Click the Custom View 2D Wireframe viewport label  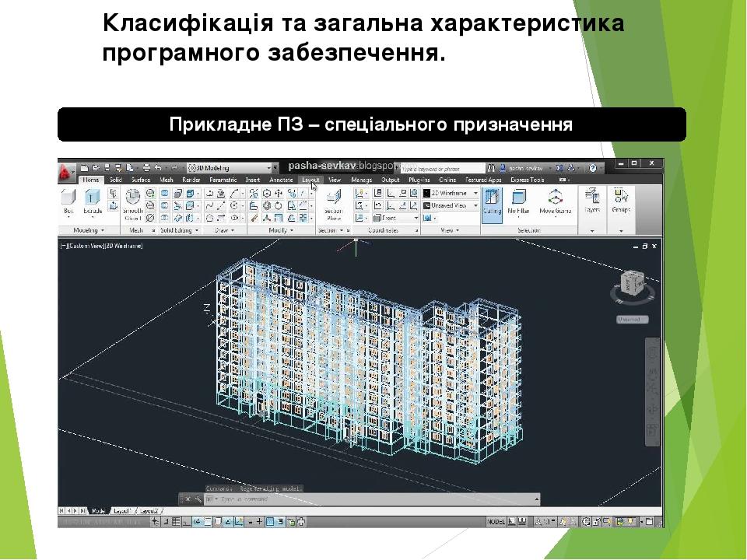(101, 246)
